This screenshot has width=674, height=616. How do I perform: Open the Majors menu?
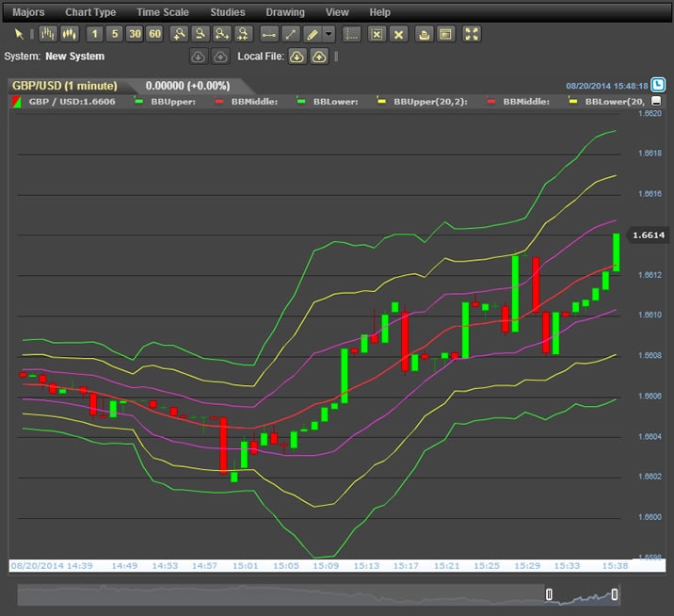coord(28,12)
